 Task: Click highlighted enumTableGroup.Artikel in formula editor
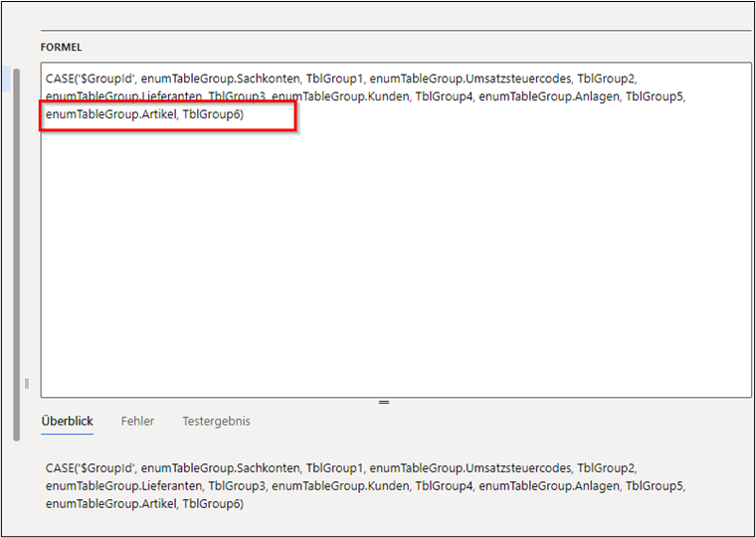(109, 115)
